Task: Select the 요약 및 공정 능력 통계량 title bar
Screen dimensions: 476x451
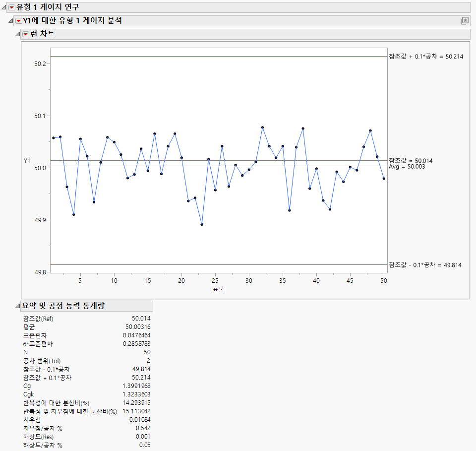Action: tap(64, 306)
